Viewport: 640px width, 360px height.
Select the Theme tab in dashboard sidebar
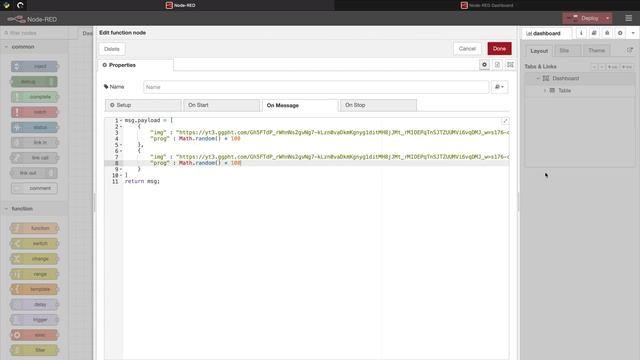tap(596, 51)
